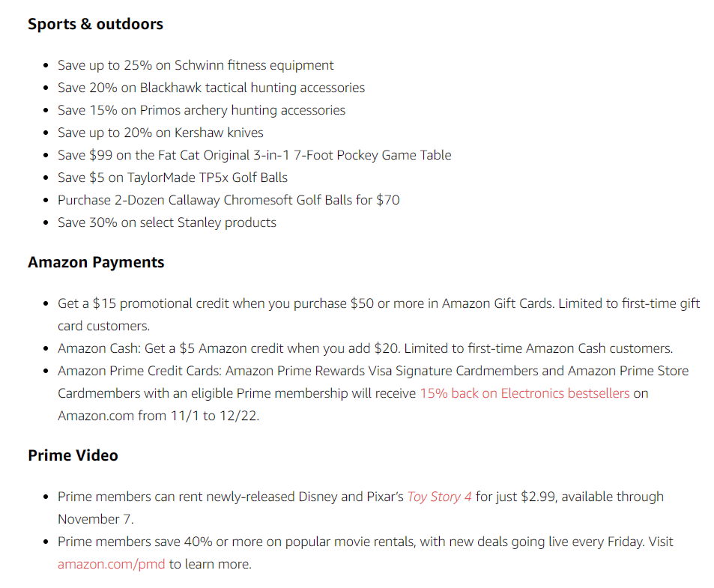This screenshot has width=714, height=588.
Task: Click the 'November 7.' text line
Action: coord(96,519)
